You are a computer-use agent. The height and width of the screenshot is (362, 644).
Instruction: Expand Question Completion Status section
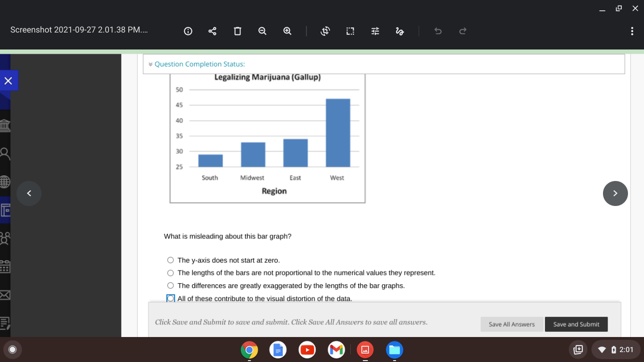click(197, 64)
